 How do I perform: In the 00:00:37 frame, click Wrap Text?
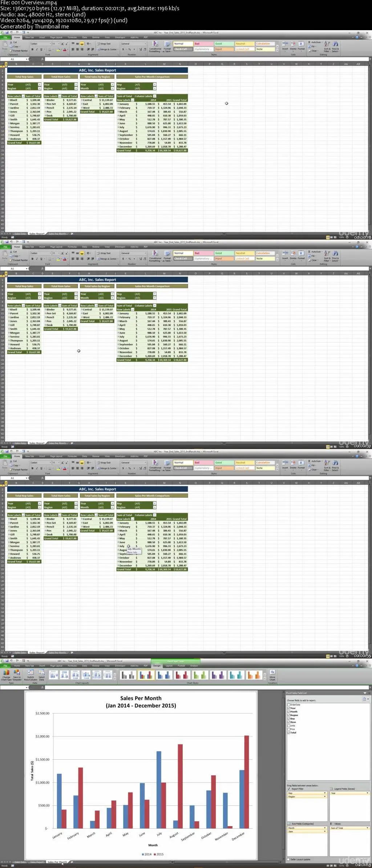(x=104, y=253)
